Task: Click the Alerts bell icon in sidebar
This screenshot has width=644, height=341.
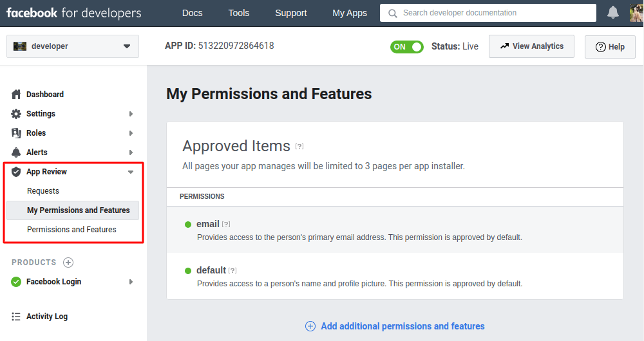Action: coord(16,152)
